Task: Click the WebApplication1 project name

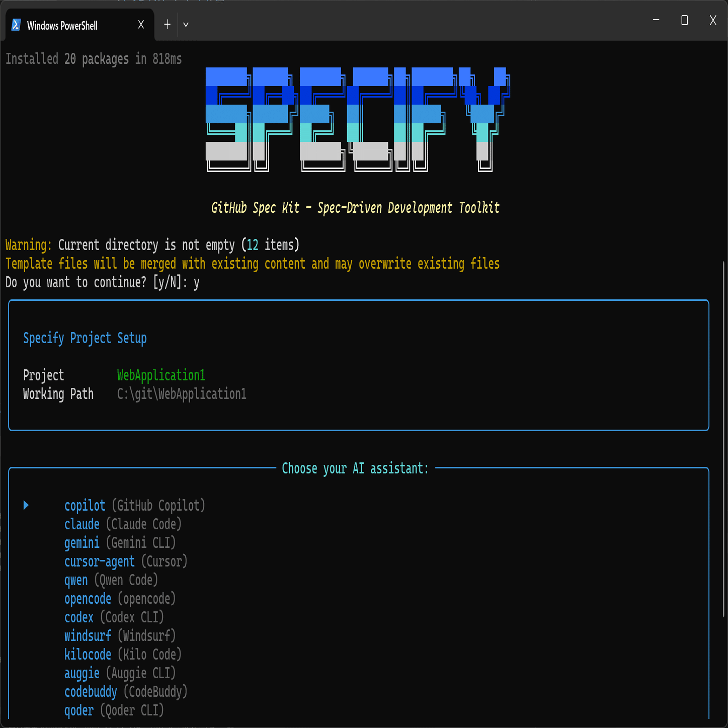Action: (x=160, y=375)
